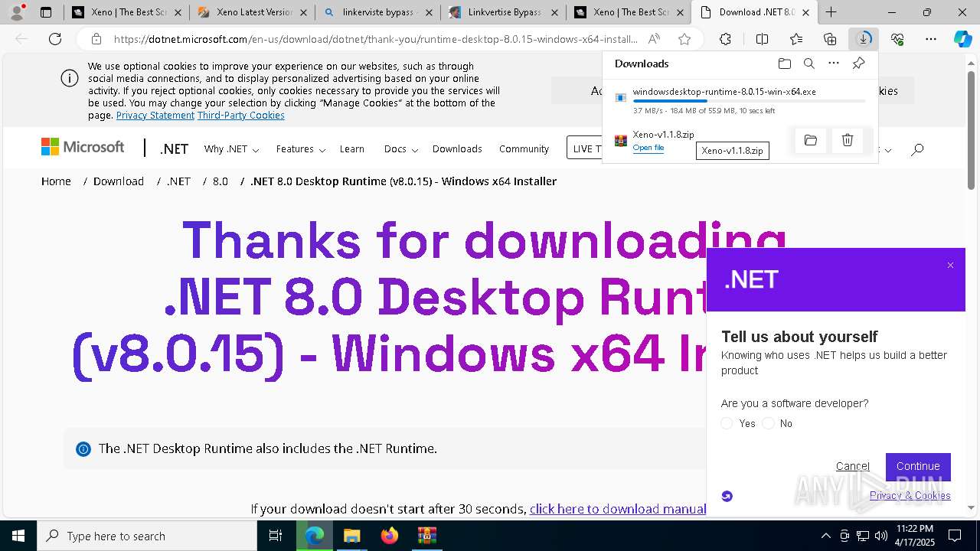Show Xeno-v1.1.8.zip in folder
Screen dimensions: 980x551
click(x=811, y=140)
